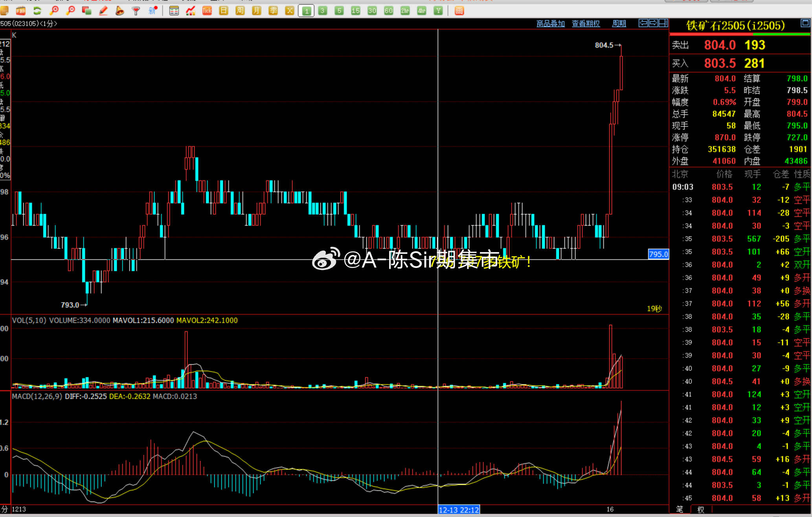Image resolution: width=812 pixels, height=517 pixels.
Task: Click the zoom out magnifier icon
Action: click(x=71, y=11)
